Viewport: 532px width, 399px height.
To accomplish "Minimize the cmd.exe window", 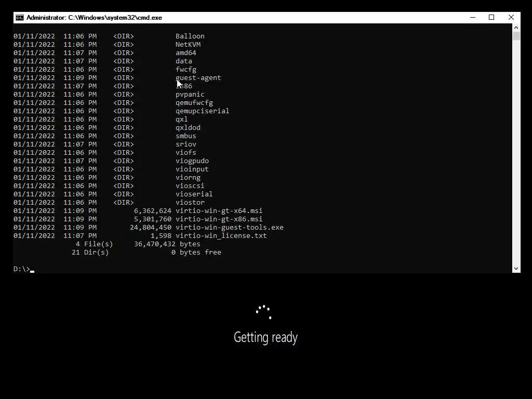I will (x=473, y=17).
